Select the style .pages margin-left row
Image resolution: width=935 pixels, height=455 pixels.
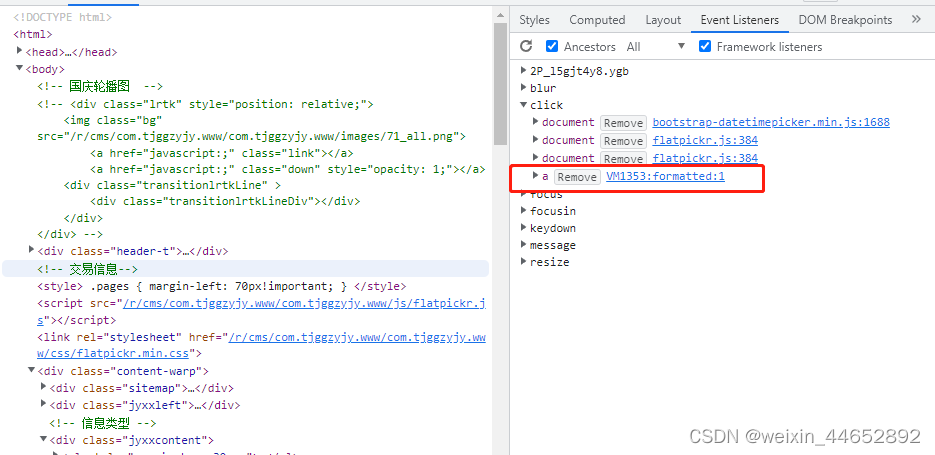pyautogui.click(x=222, y=286)
